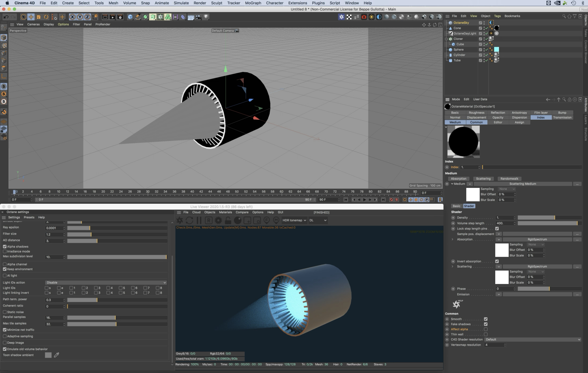Enable the Alpha channel checkbox
This screenshot has width=588, height=373.
pyautogui.click(x=5, y=264)
